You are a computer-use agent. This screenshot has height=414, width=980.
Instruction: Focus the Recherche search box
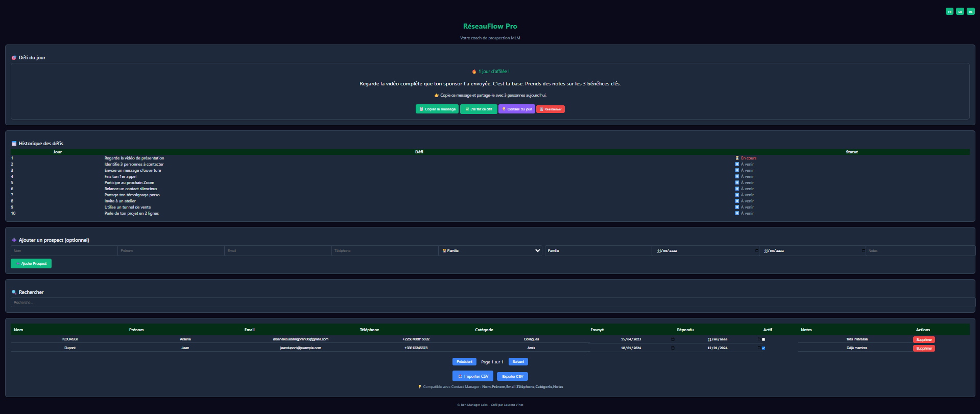click(x=493, y=303)
